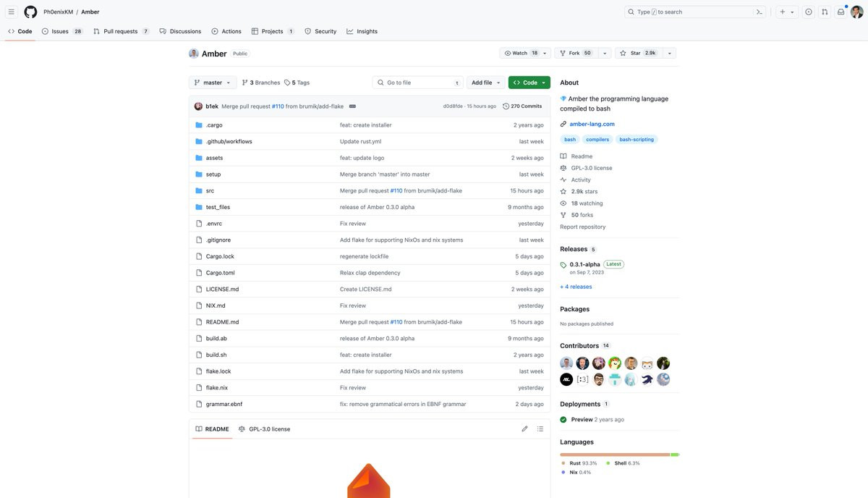Click the edit README pencil icon

pos(524,429)
